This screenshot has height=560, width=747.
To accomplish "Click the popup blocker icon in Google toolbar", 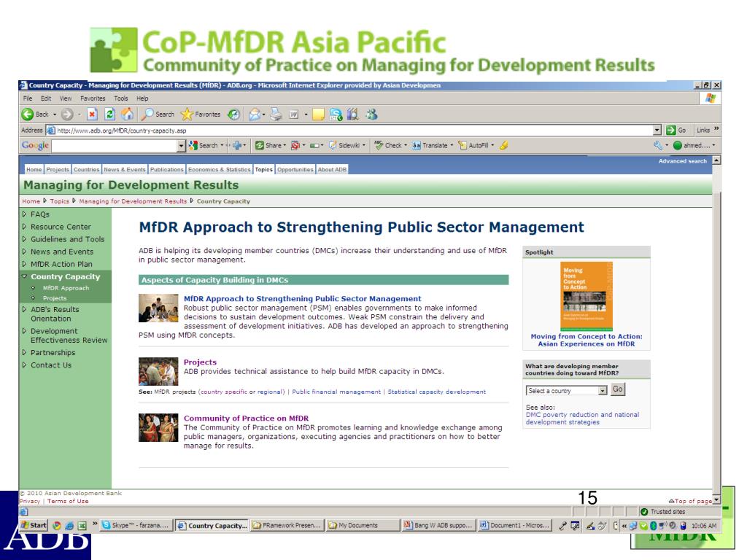I will pyautogui.click(x=295, y=146).
